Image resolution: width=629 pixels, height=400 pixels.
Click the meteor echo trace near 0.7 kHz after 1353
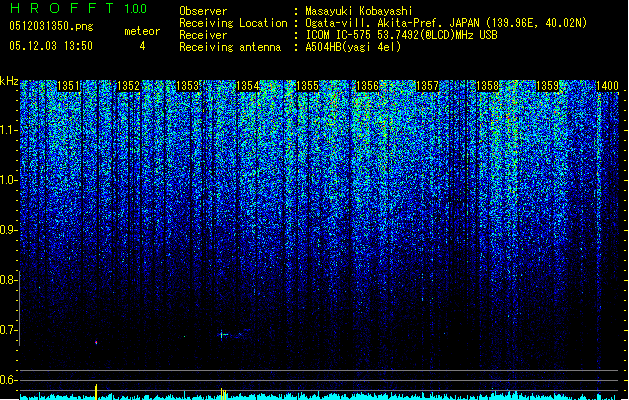point(233,334)
